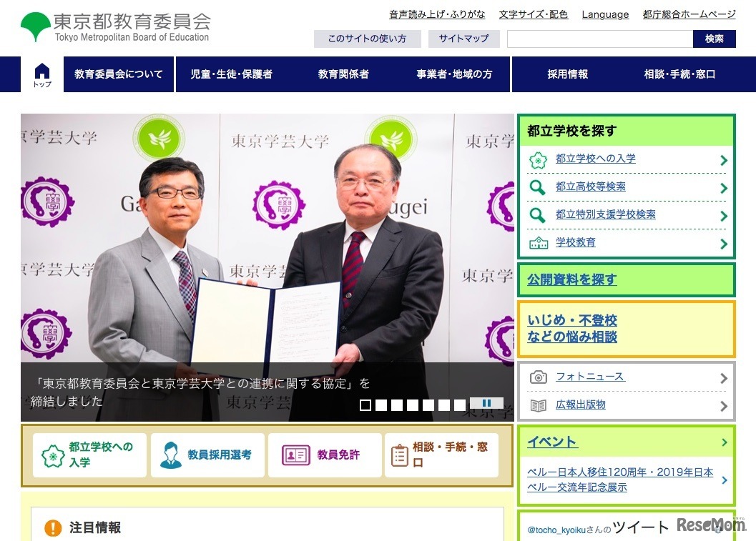Click into the site search text field
The width and height of the screenshot is (756, 541).
click(600, 39)
